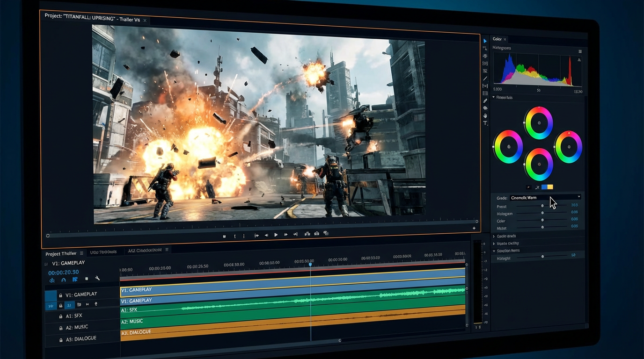Toggle the lock on the A1: SFX track

(x=61, y=316)
